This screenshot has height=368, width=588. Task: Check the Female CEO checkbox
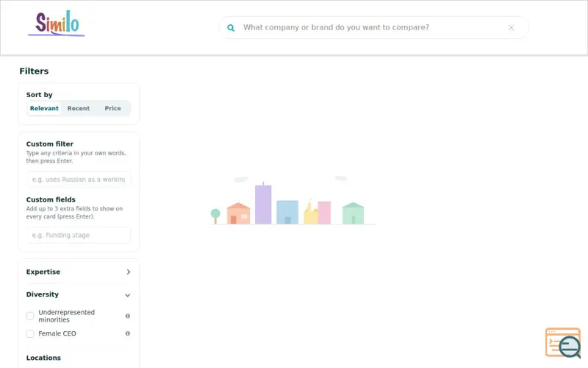click(30, 333)
